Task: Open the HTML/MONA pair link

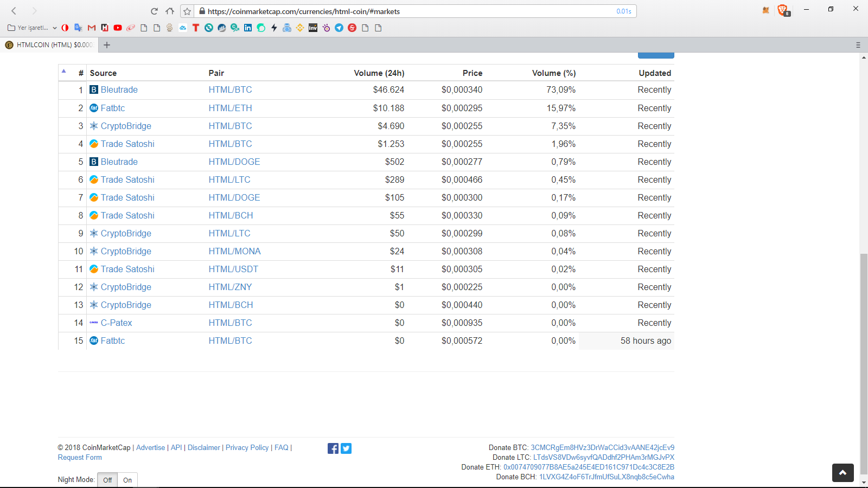Action: click(234, 252)
